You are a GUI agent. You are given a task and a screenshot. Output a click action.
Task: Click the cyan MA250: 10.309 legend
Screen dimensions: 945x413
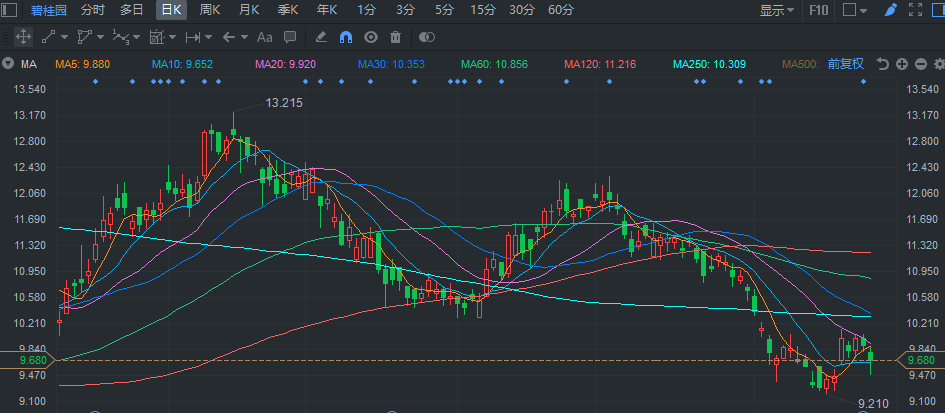click(x=709, y=64)
